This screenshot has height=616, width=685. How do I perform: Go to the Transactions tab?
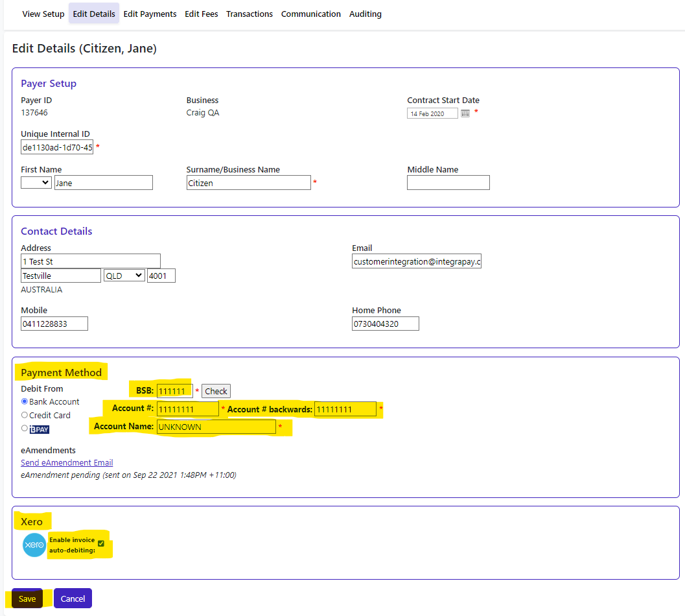pos(250,14)
